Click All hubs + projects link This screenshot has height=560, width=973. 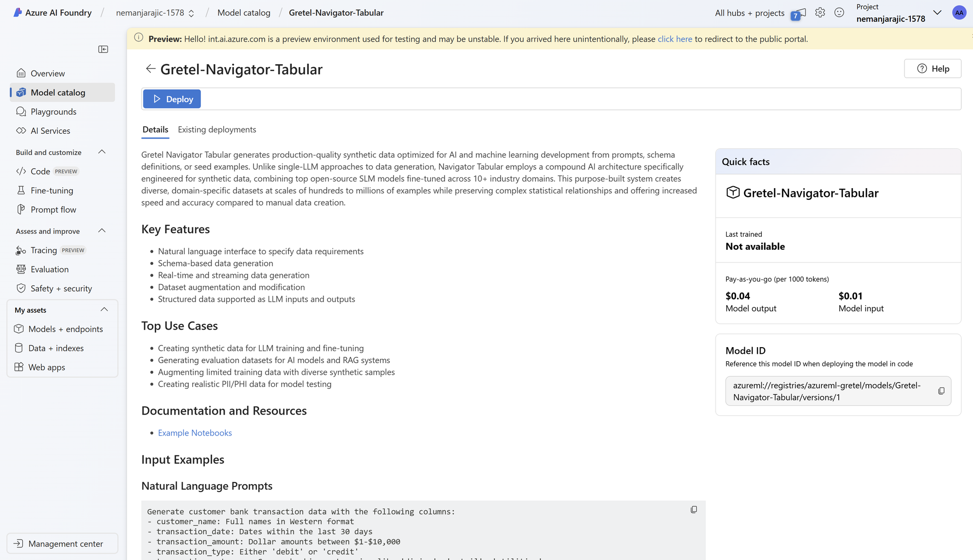750,13
